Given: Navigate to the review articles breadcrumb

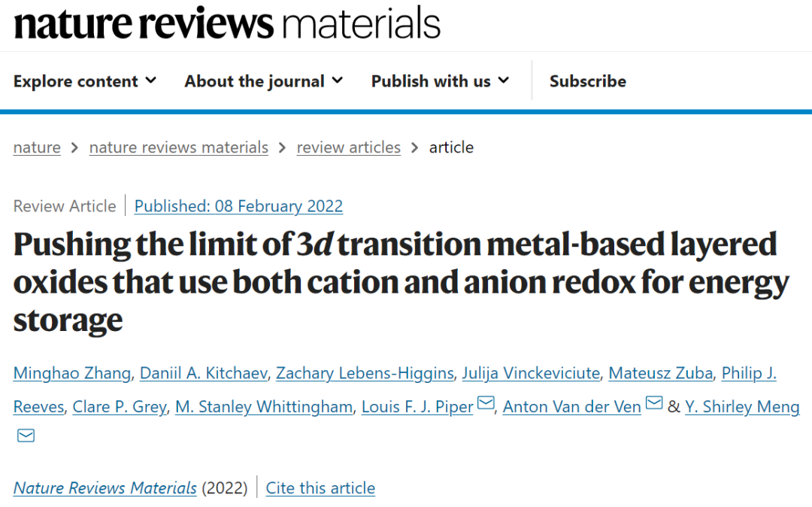Looking at the screenshot, I should [x=349, y=147].
